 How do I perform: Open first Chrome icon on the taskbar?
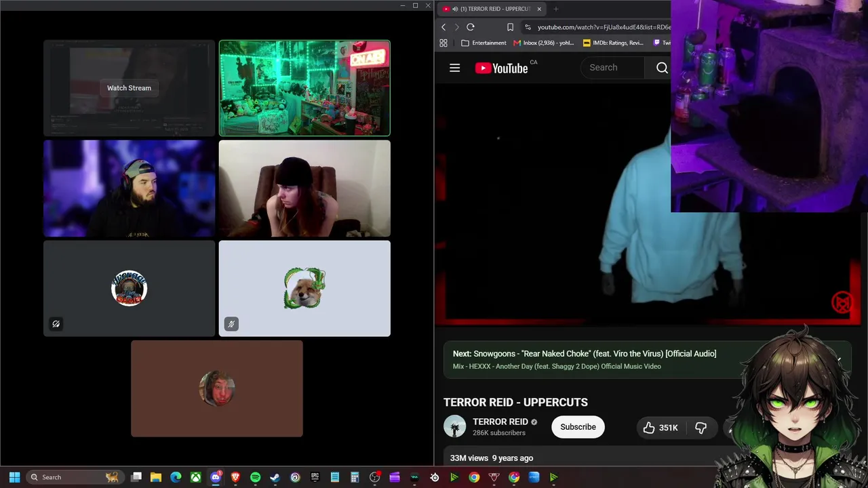[x=474, y=477]
